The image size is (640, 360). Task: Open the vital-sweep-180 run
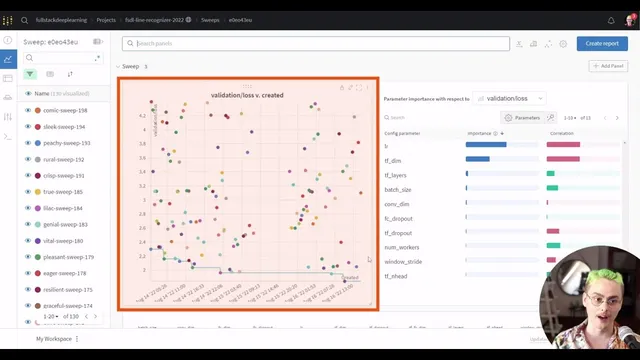coord(63,241)
